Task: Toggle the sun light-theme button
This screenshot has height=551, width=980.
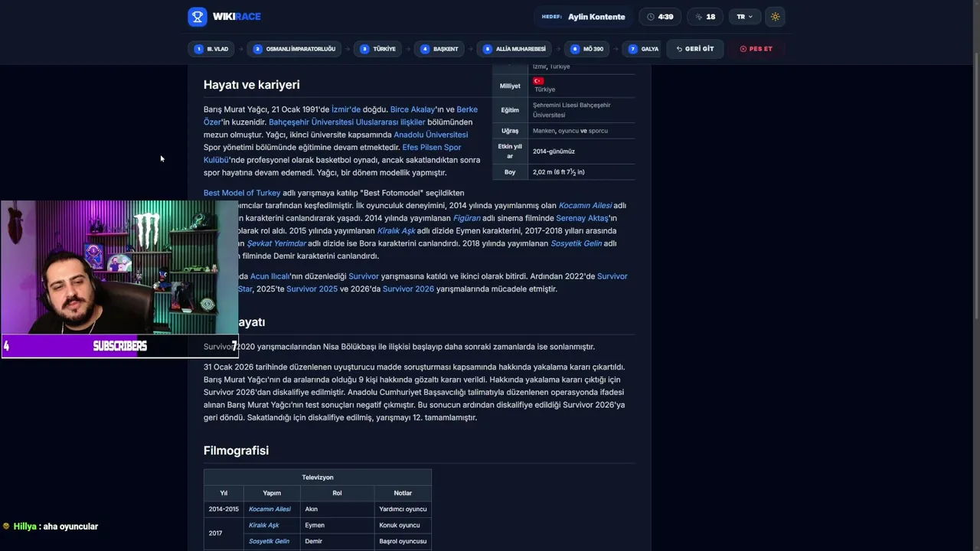Action: (775, 17)
